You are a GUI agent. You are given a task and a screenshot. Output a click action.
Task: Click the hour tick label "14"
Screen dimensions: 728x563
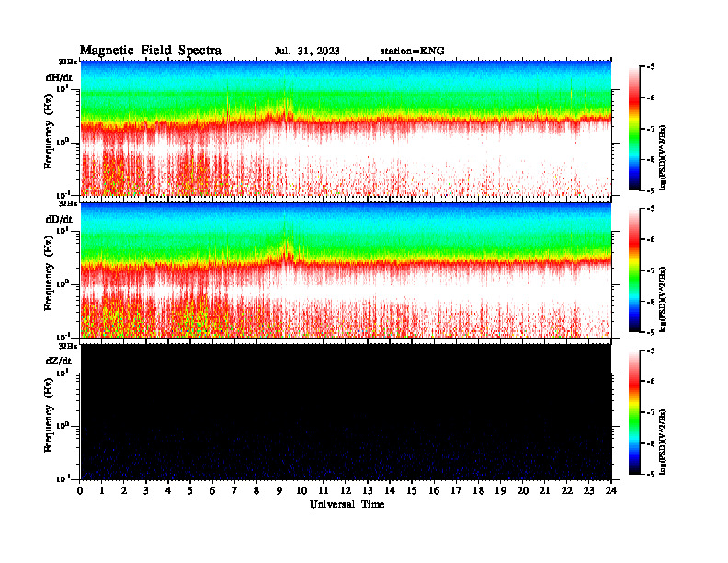click(390, 491)
